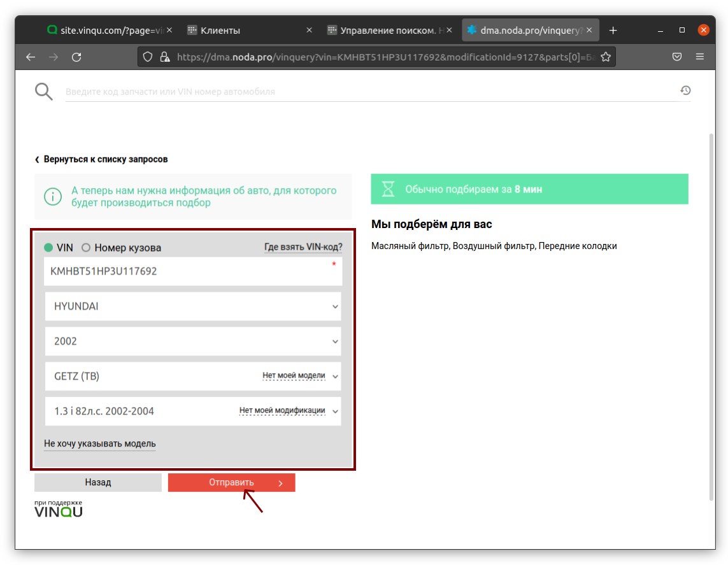Viewport: 728px width, 565px height.
Task: Open new tab with plus icon
Action: [x=613, y=30]
